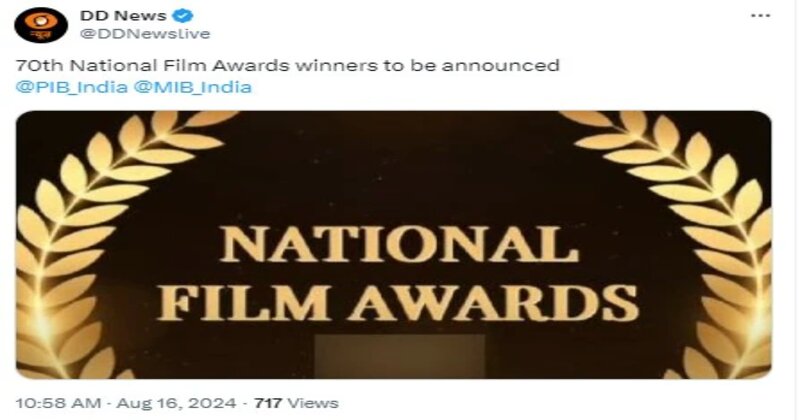
Task: Click the 717 view count number
Action: 268,403
